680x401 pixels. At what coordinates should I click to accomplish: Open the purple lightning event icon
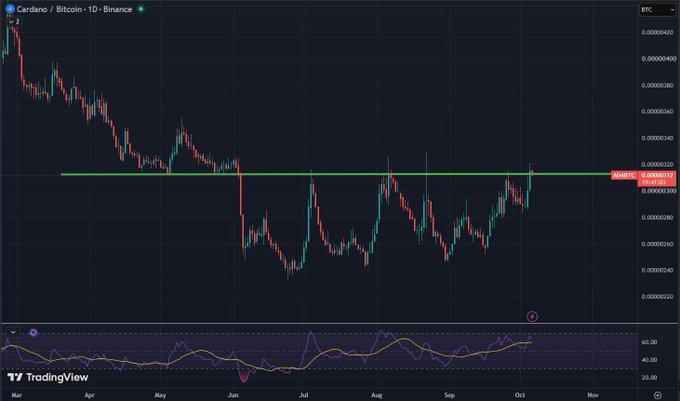pyautogui.click(x=532, y=316)
